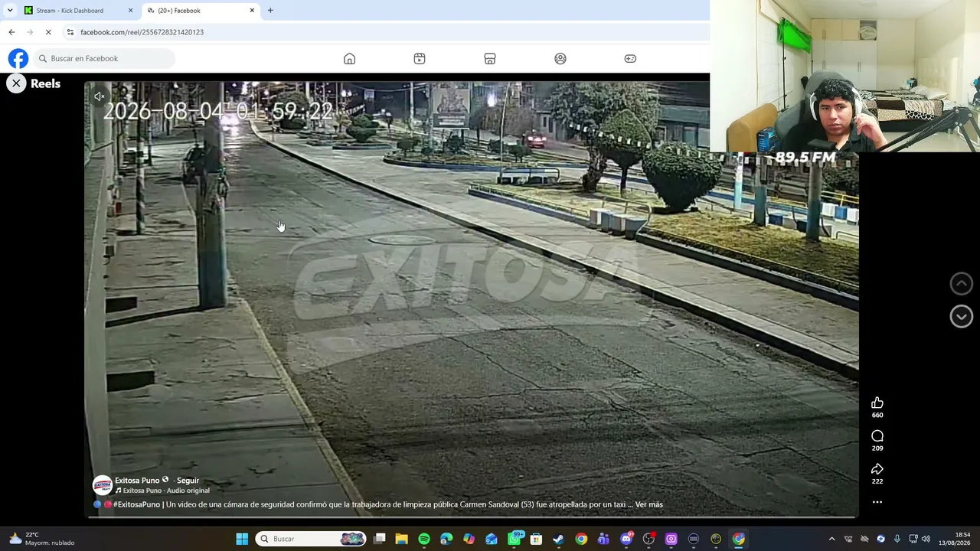Open Task View on the taskbar
This screenshot has width=980, height=551.
379,539
